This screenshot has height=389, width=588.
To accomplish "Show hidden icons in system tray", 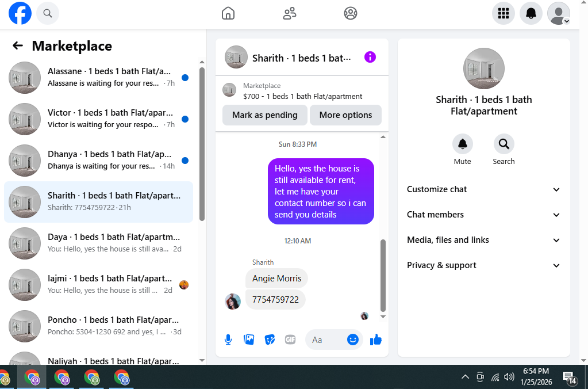I will click(x=465, y=376).
